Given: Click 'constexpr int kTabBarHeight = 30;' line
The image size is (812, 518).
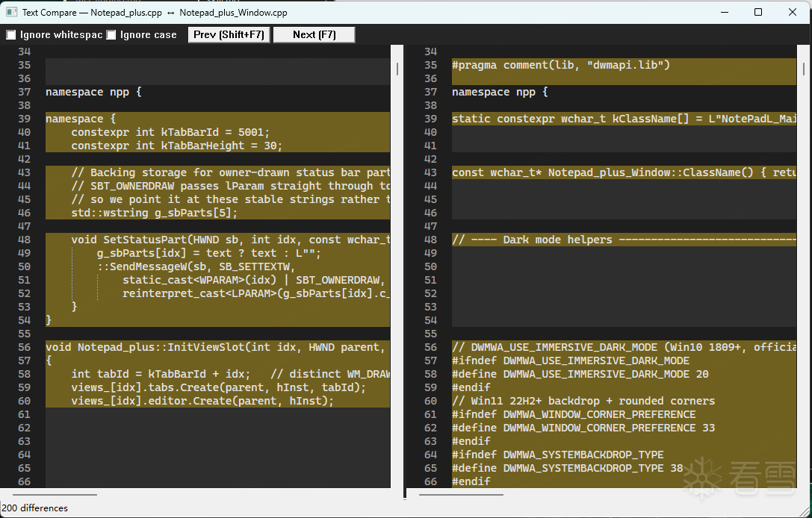Looking at the screenshot, I should point(176,146).
